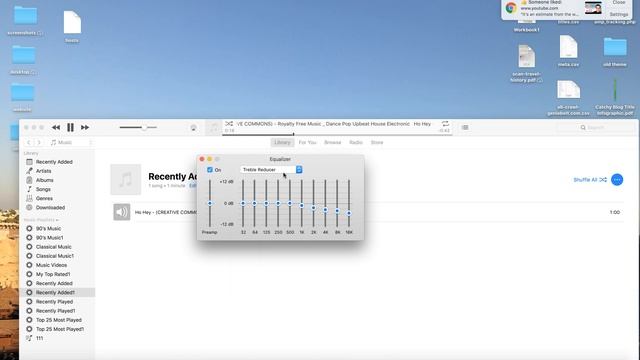Open the Treble Reducer preset dropdown
The image size is (640, 360).
(x=271, y=170)
